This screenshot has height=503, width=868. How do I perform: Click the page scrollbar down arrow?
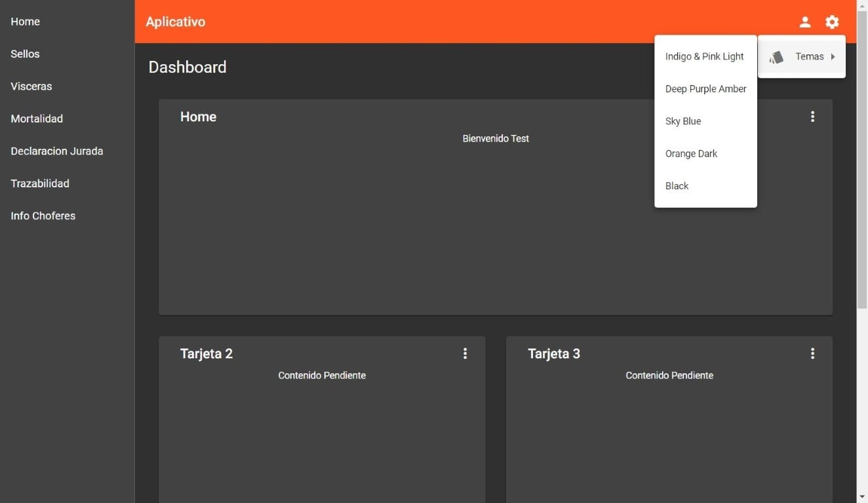[x=862, y=497]
